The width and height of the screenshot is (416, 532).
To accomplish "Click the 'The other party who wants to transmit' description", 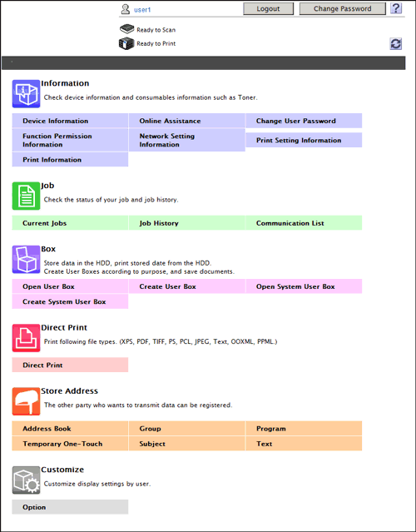I will click(x=138, y=405).
